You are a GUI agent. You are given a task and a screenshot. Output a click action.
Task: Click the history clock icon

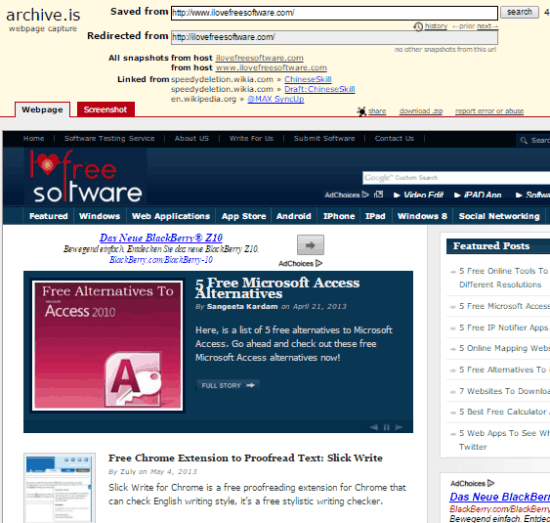(x=418, y=27)
